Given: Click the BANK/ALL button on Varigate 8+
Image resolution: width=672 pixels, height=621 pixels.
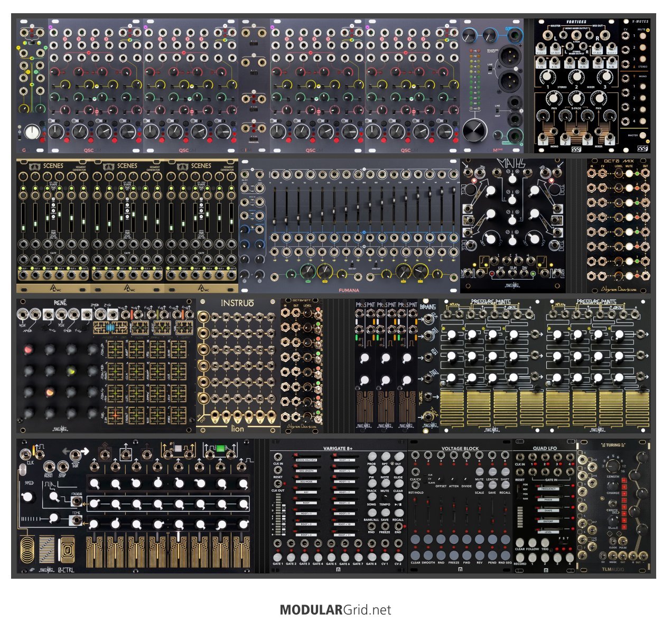Looking at the screenshot, I should point(372,513).
